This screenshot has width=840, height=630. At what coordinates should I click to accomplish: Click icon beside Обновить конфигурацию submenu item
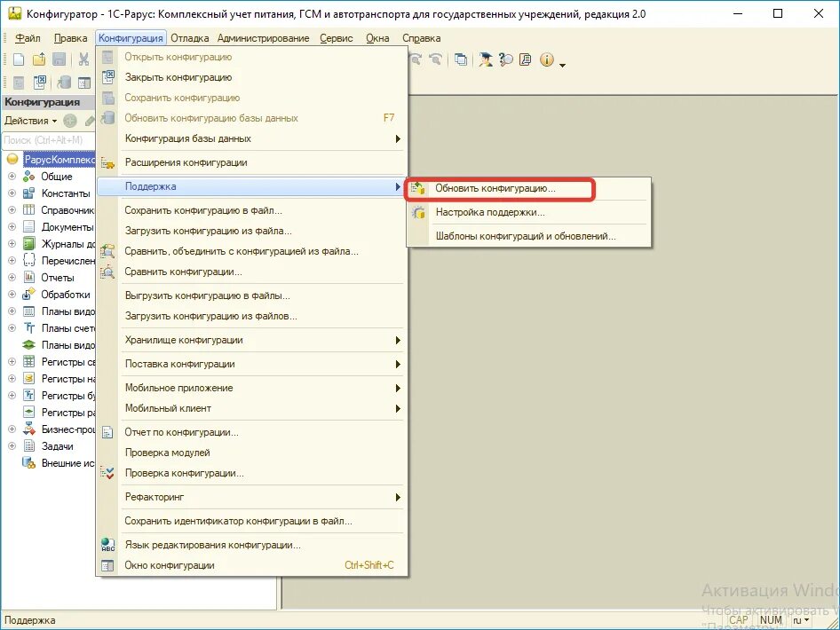coord(418,188)
